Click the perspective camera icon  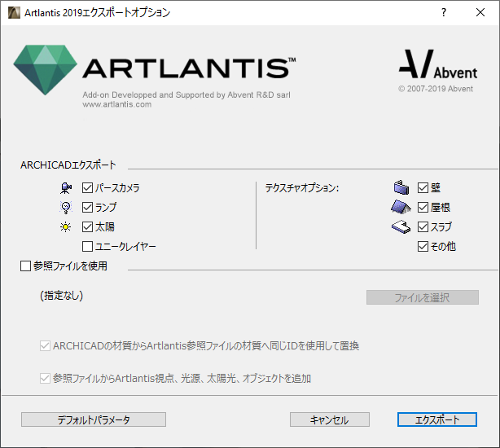tap(66, 188)
